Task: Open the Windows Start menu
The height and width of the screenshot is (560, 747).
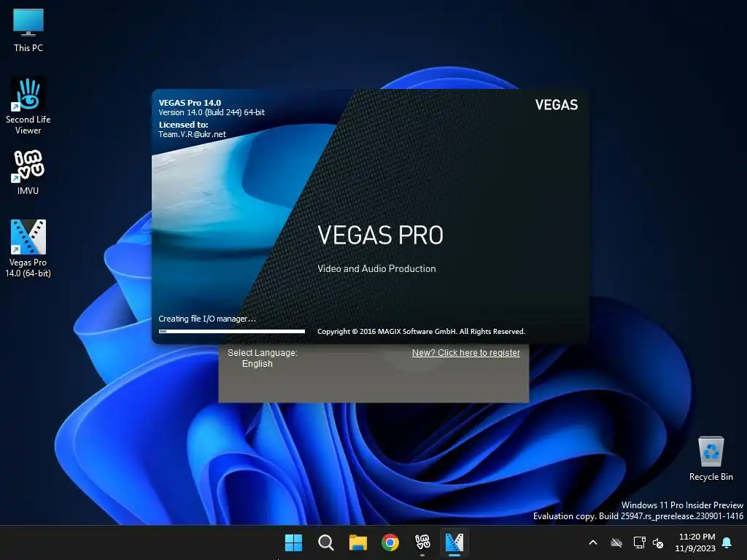Action: click(293, 542)
